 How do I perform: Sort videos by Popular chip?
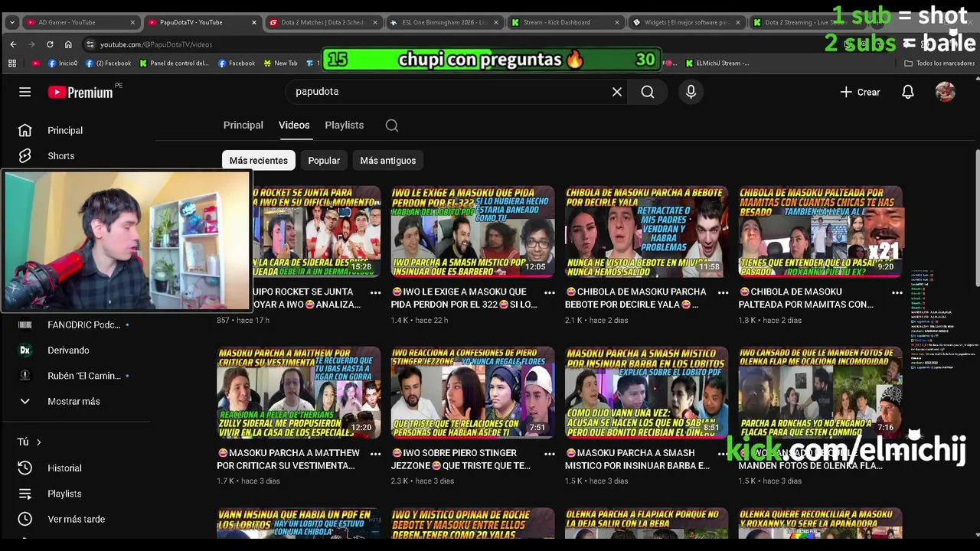(324, 160)
